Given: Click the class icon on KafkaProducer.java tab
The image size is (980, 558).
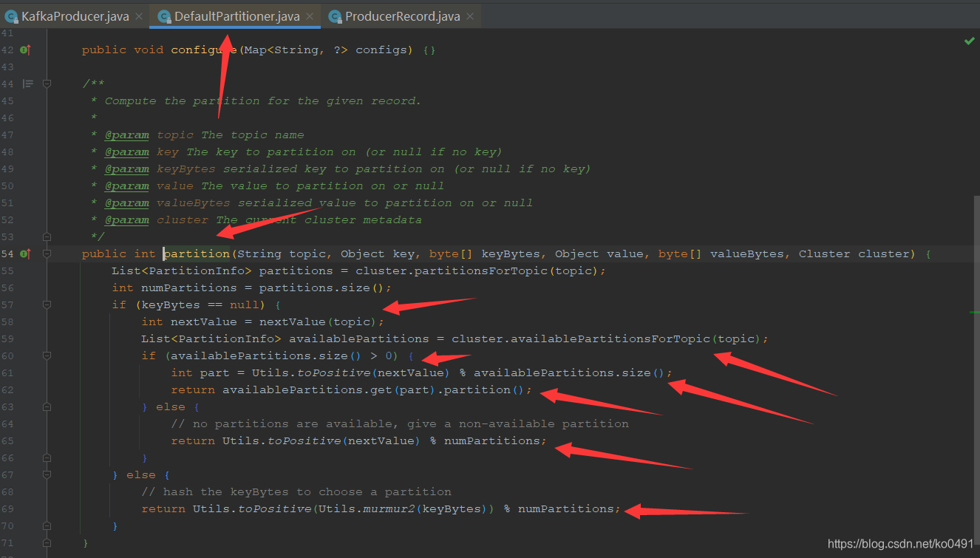Looking at the screenshot, I should (x=13, y=16).
